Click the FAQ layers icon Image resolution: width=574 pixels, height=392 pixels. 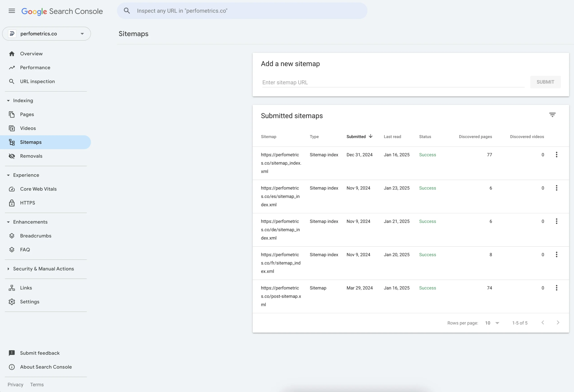(x=12, y=250)
